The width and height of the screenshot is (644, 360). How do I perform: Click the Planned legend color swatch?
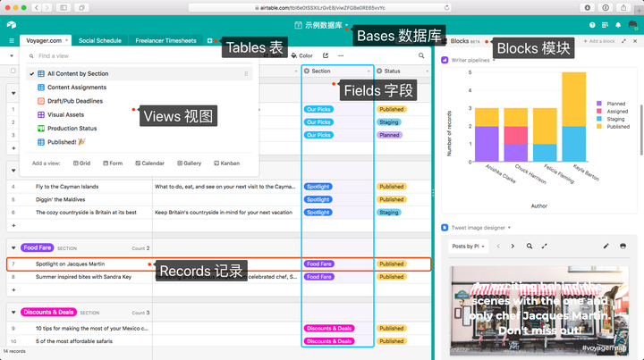(598, 104)
